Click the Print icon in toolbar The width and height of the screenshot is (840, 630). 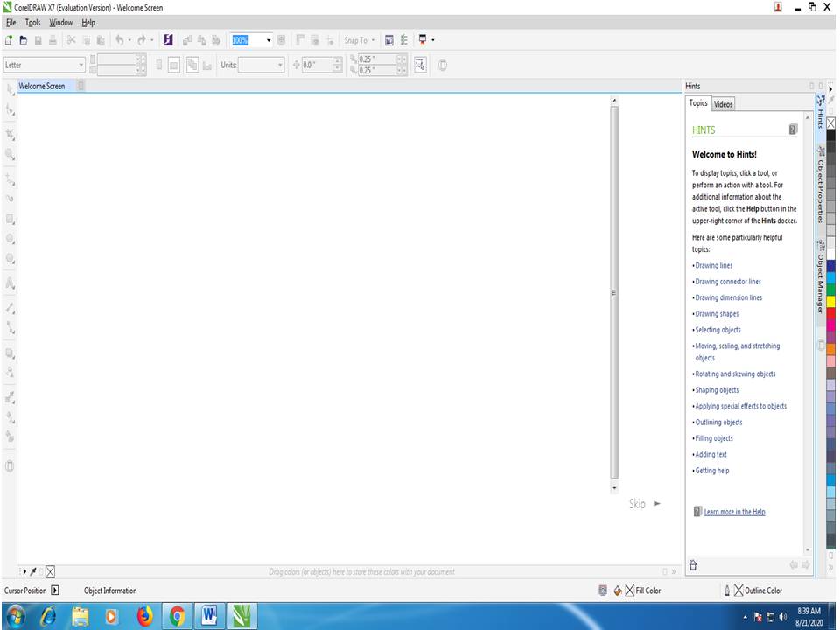52,40
